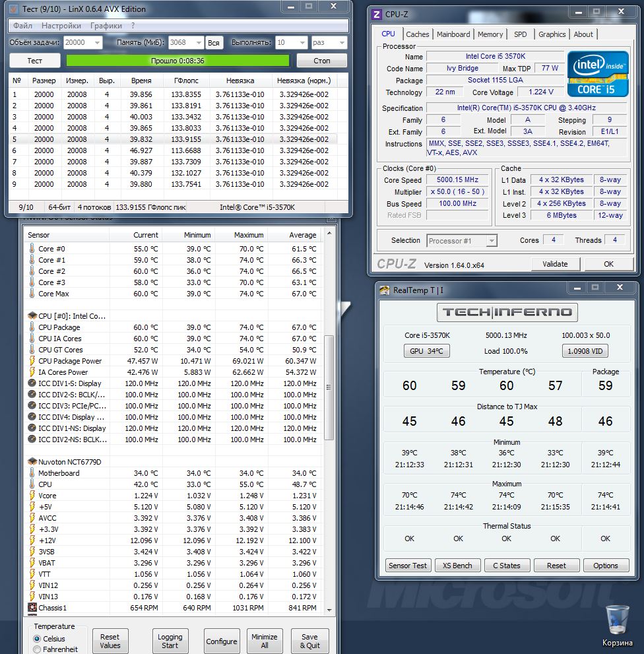Select Celsius temperature unit
Screen dimensions: 644x654
click(x=37, y=639)
